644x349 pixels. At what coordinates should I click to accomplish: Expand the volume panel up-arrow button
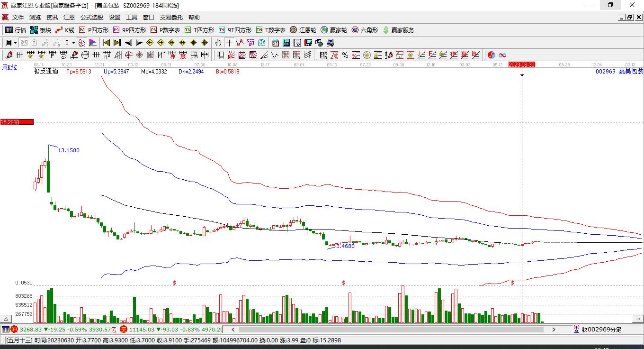pyautogui.click(x=6, y=319)
